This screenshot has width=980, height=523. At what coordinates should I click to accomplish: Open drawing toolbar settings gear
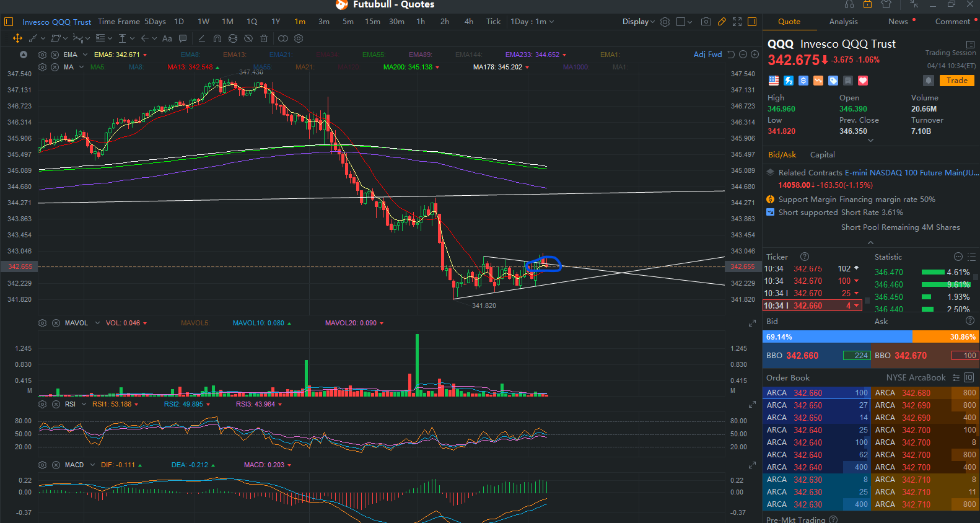pyautogui.click(x=299, y=38)
